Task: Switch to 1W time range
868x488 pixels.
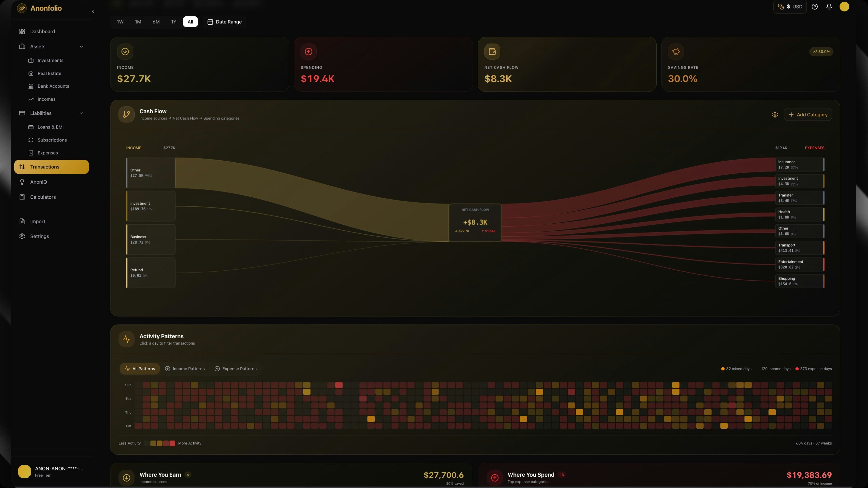Action: click(x=120, y=22)
